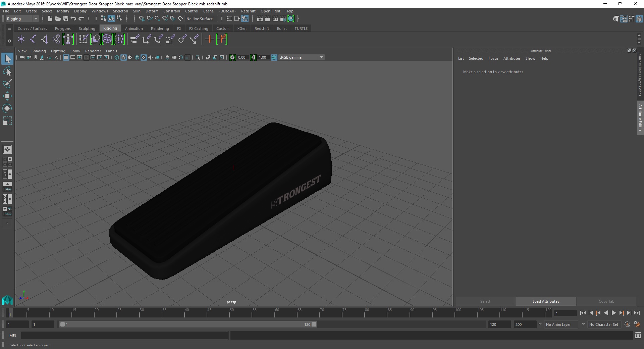
Task: Redo the last undone action
Action: click(81, 19)
